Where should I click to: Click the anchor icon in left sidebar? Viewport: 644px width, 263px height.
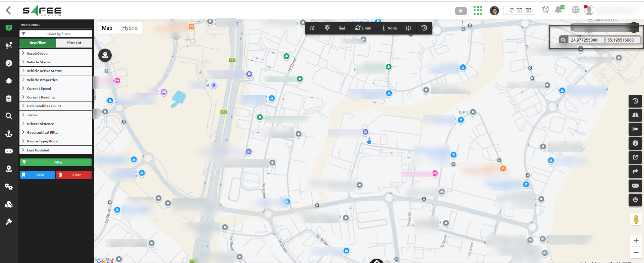[9, 134]
